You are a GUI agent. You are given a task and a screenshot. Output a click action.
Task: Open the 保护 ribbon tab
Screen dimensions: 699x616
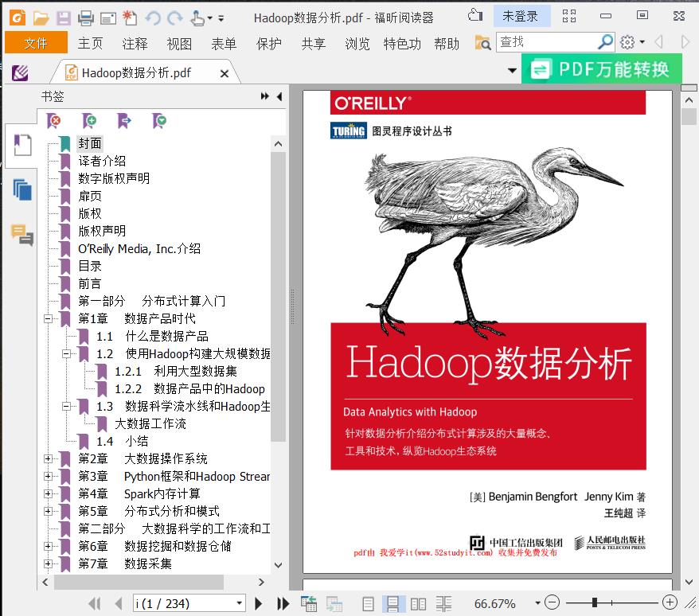pyautogui.click(x=269, y=43)
